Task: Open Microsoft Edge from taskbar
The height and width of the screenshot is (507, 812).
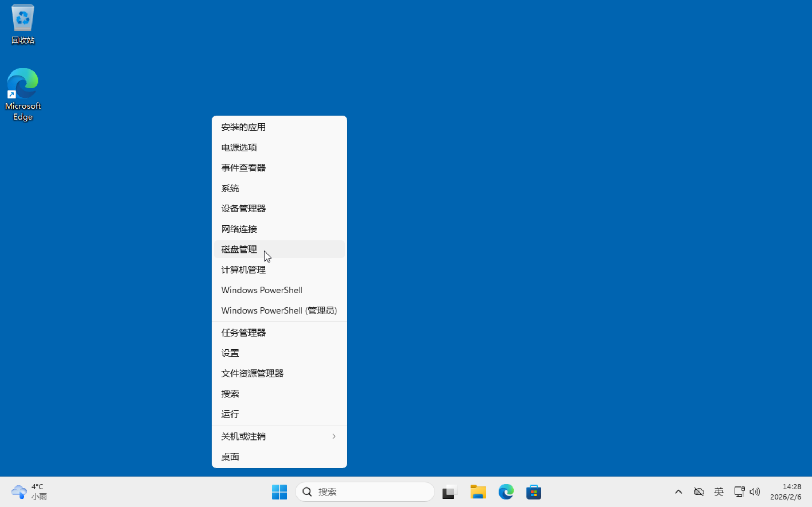Action: coord(506,491)
